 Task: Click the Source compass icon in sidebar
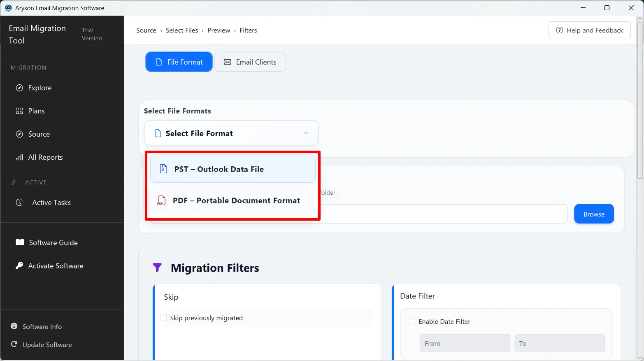(19, 134)
